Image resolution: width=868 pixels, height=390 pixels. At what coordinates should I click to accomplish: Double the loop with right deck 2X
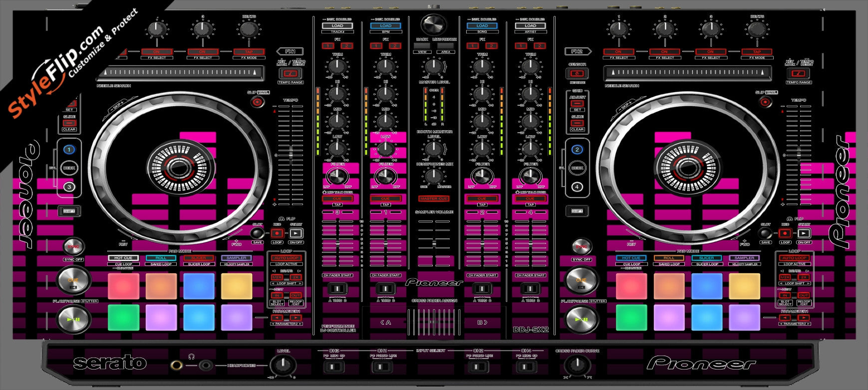click(x=804, y=277)
